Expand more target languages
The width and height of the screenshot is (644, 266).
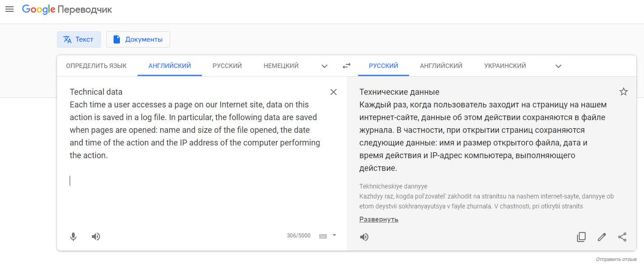[x=558, y=66]
